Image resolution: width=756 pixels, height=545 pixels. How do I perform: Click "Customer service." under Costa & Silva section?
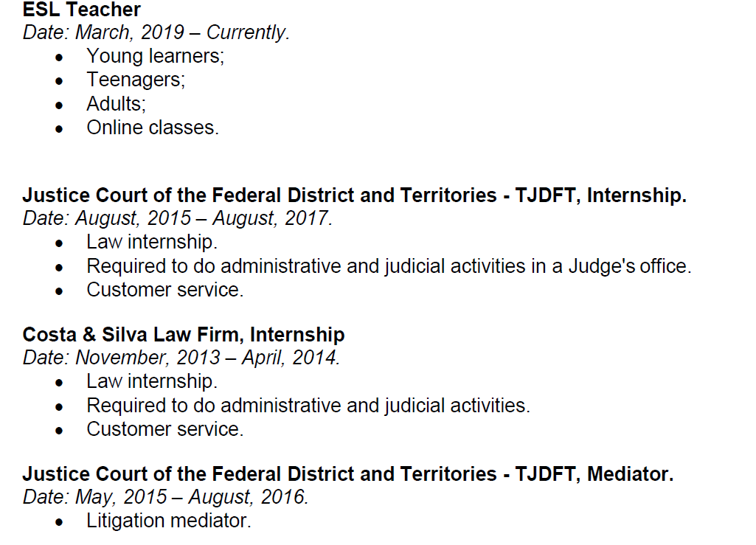(x=164, y=429)
